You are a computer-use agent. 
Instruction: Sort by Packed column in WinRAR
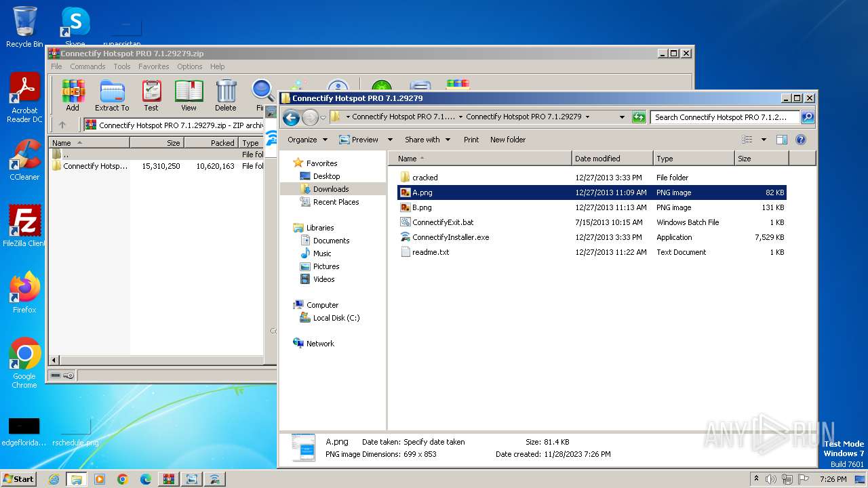tap(211, 143)
